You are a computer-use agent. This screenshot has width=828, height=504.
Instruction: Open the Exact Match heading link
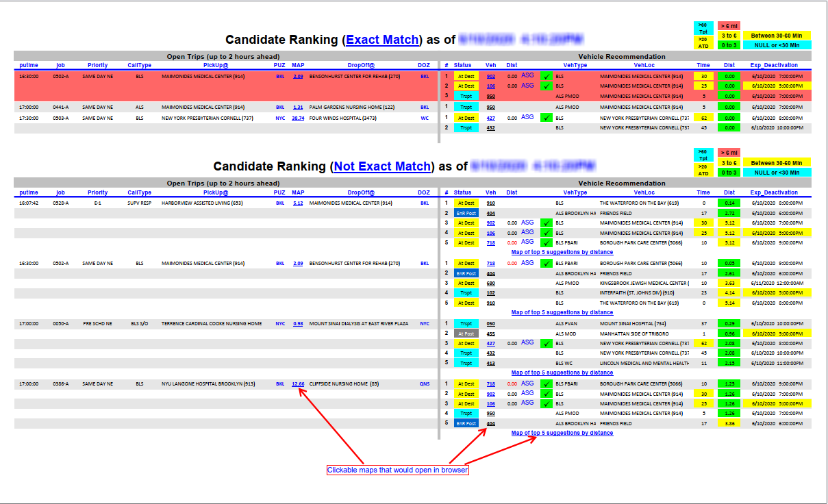click(382, 40)
